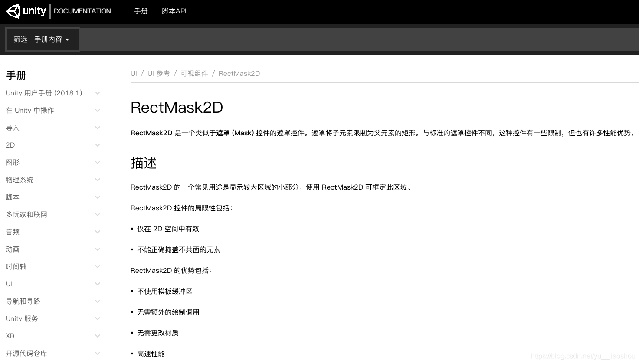
Task: Expand chevron beside Unity 服务
Action: (x=98, y=319)
